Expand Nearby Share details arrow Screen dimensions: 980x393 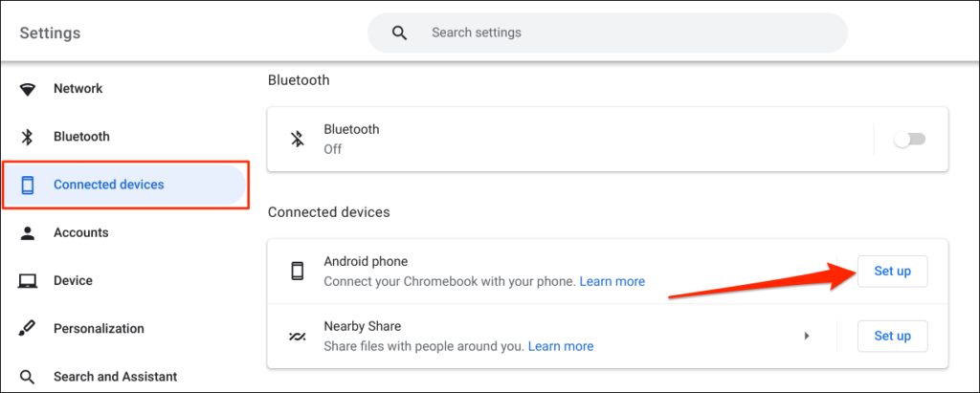click(x=807, y=336)
